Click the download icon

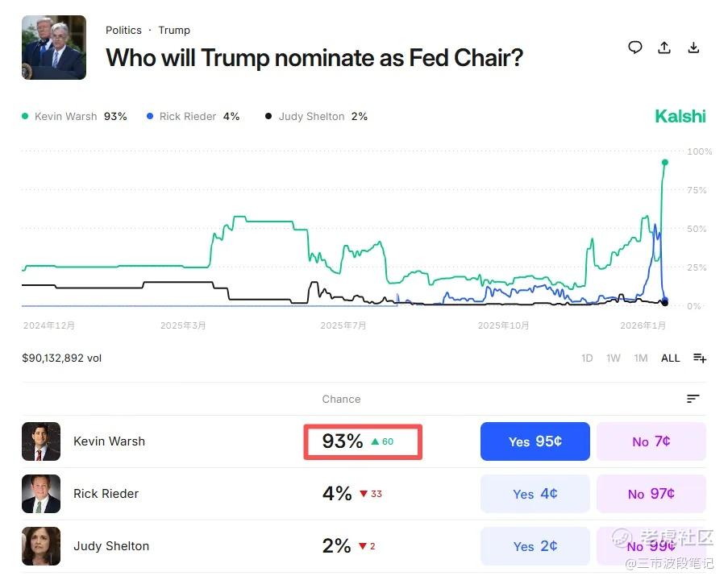point(693,48)
